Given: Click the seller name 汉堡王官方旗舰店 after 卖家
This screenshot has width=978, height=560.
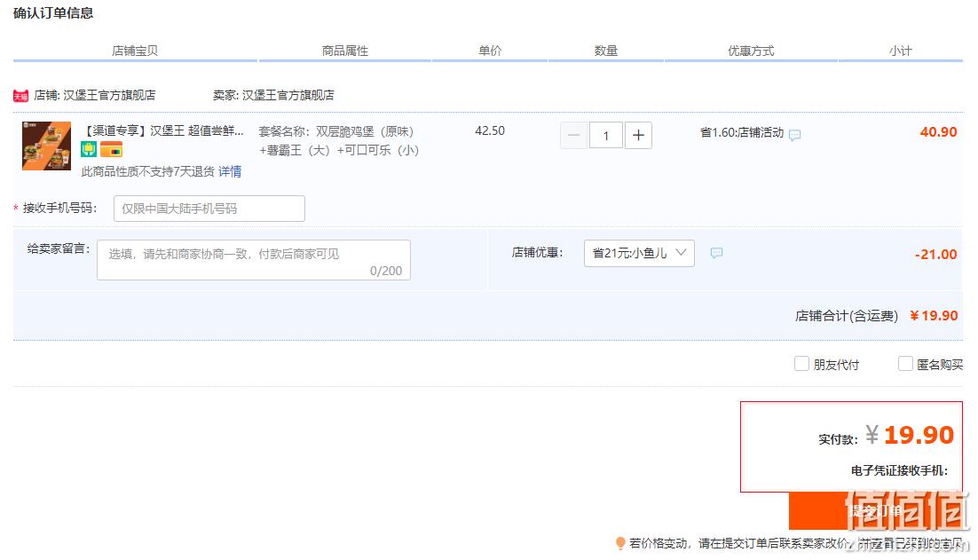Looking at the screenshot, I should [288, 96].
